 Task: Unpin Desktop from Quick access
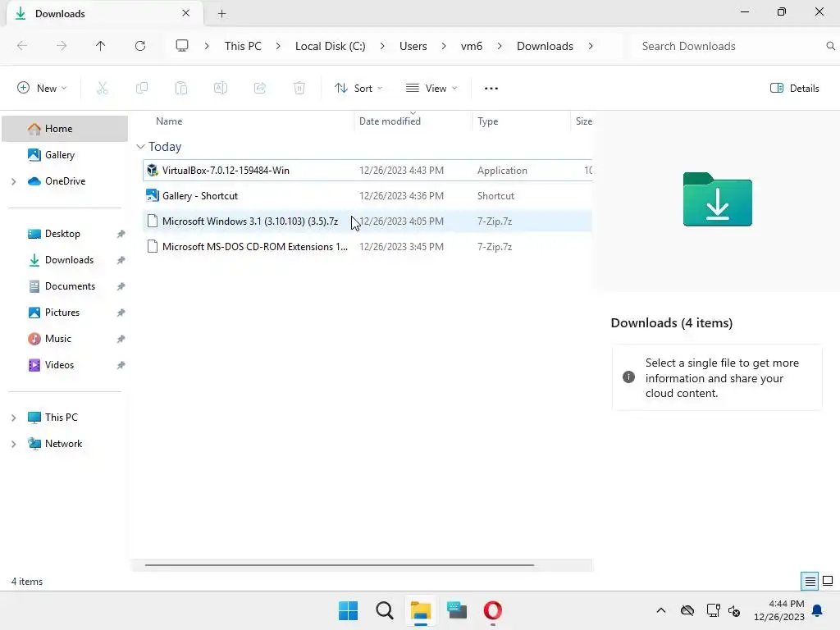pyautogui.click(x=121, y=234)
